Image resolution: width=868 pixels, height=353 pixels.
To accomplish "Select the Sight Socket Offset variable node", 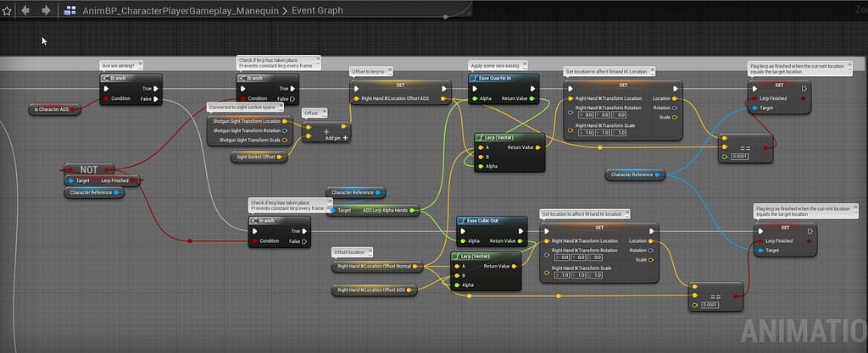I will click(259, 157).
